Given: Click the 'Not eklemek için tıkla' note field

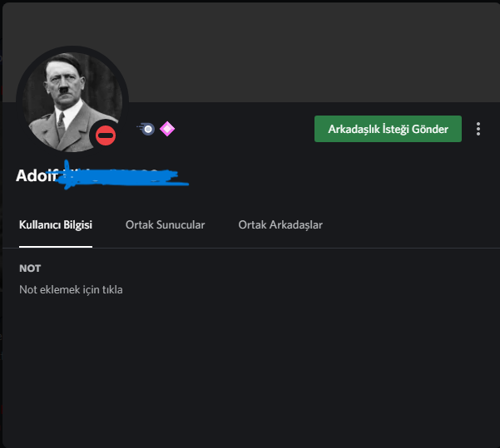Looking at the screenshot, I should (x=71, y=289).
